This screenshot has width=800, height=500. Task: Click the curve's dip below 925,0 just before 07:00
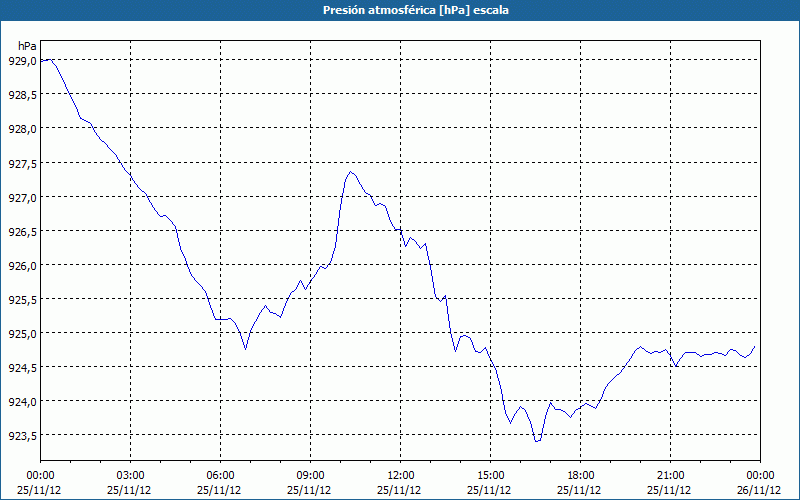(245, 349)
